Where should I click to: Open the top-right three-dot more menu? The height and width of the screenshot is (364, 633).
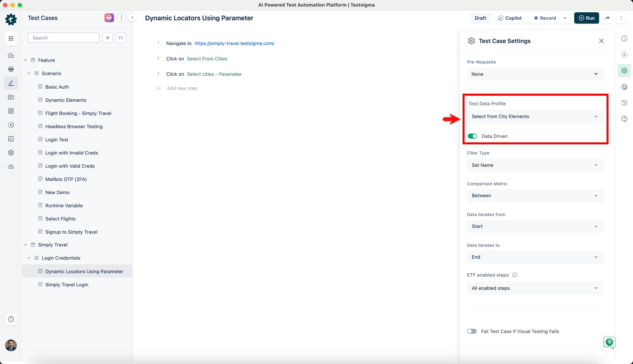[621, 18]
